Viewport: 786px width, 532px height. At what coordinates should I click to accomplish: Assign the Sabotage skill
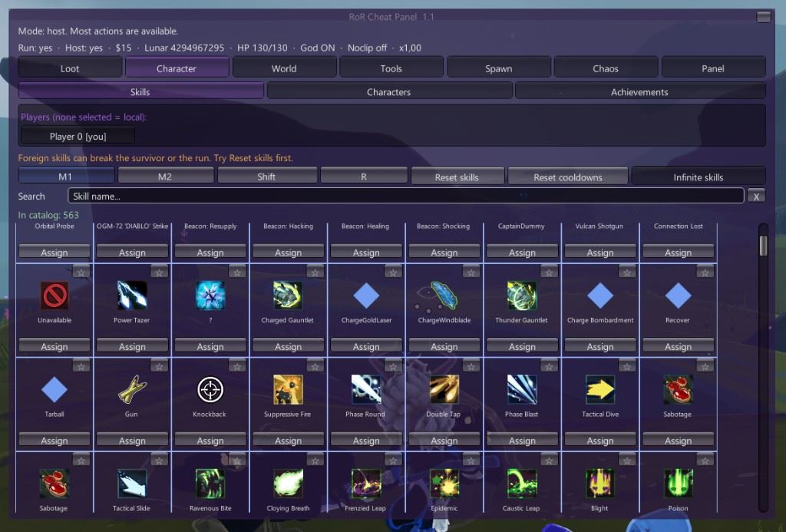point(679,441)
